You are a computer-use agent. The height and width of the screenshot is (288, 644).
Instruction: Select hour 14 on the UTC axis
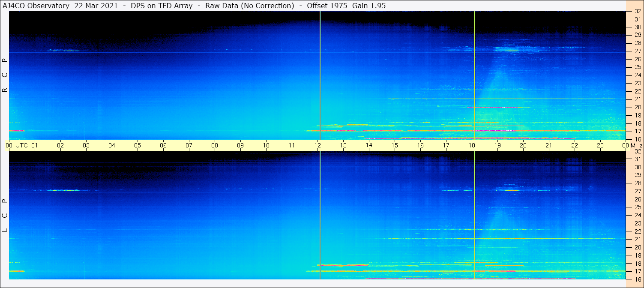369,145
